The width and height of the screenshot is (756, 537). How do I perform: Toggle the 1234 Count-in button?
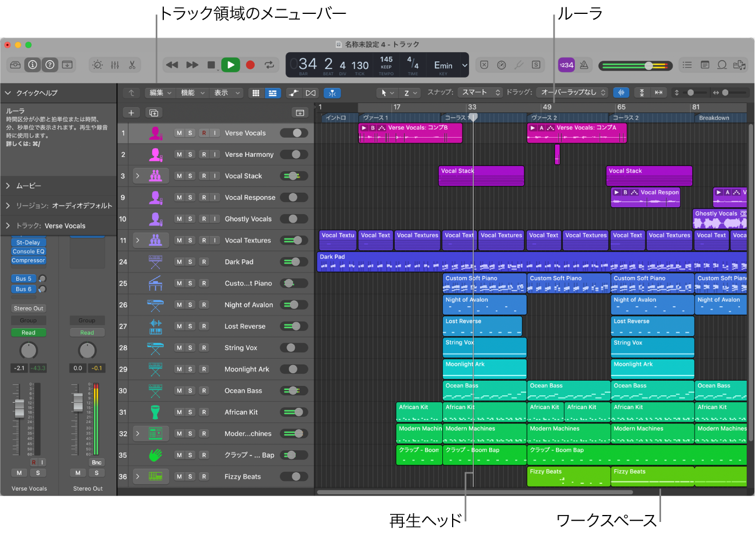pos(566,65)
